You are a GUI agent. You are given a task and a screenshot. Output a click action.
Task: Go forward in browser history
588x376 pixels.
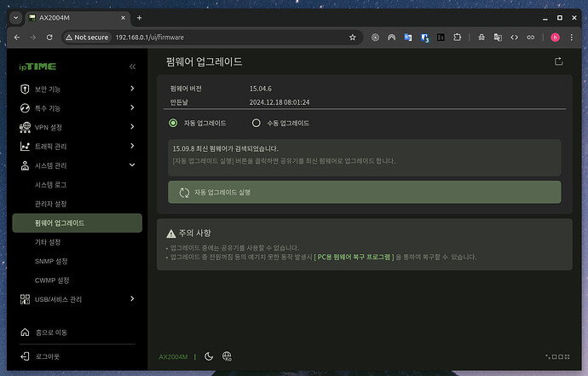(33, 38)
